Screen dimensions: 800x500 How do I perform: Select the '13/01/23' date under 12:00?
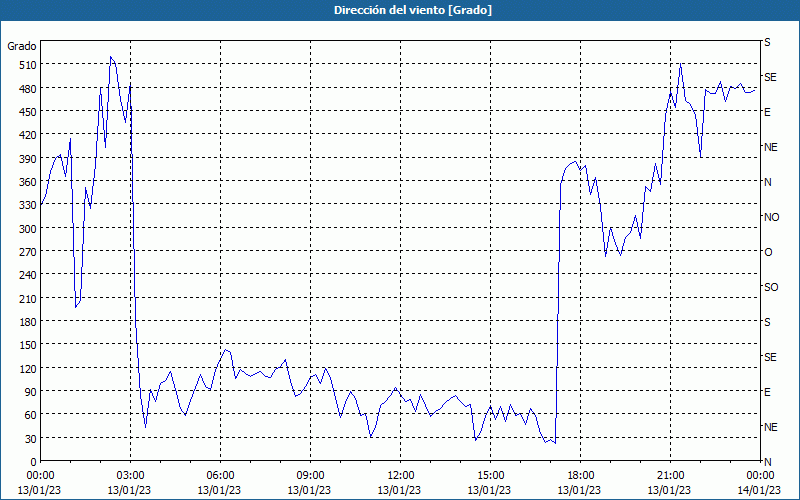[x=399, y=490]
